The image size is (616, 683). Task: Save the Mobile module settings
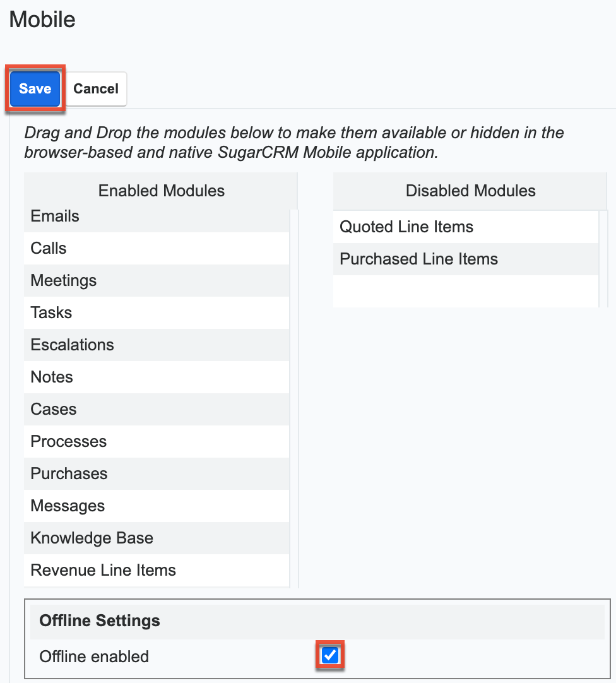pos(34,88)
